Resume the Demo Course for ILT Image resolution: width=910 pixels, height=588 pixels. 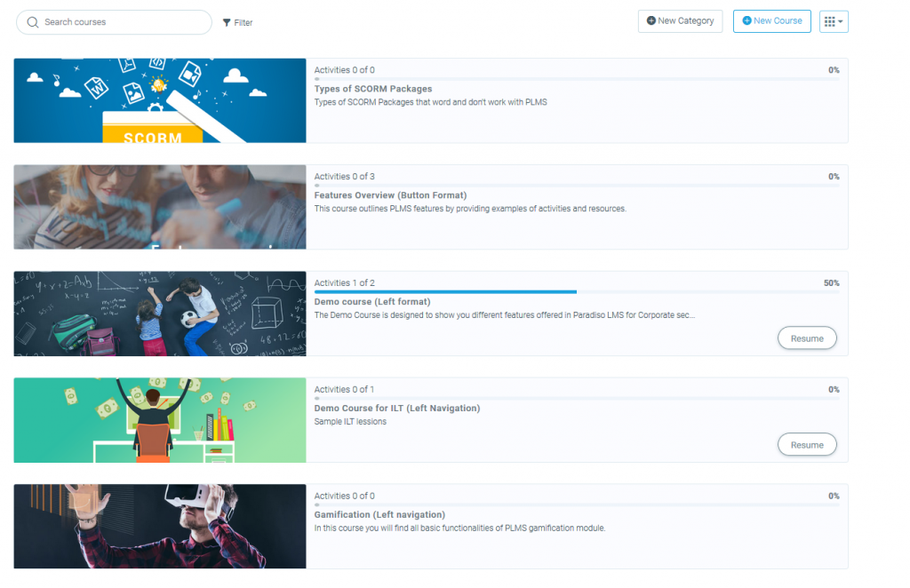(807, 445)
